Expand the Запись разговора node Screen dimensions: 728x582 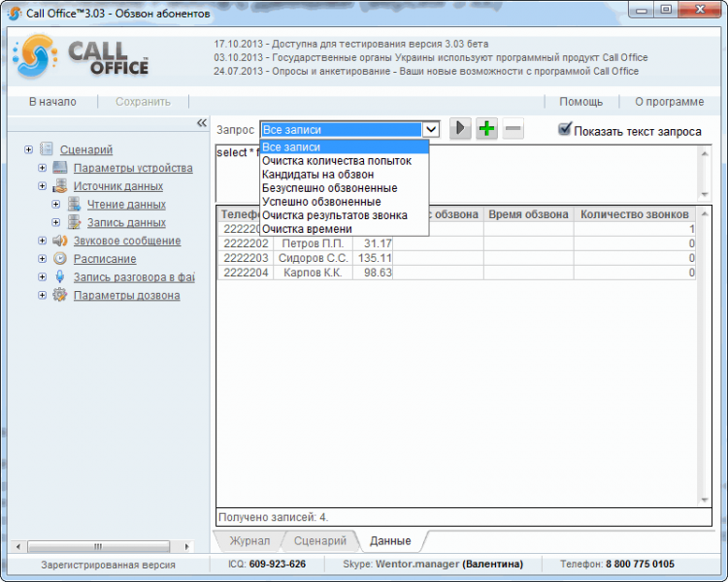point(43,277)
